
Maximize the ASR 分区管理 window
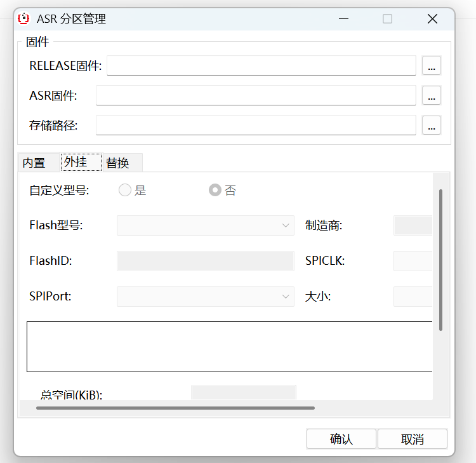tap(387, 19)
